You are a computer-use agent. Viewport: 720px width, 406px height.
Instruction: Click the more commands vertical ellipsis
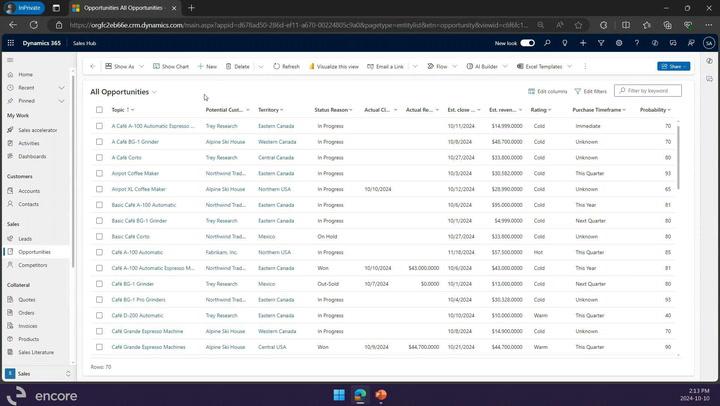pyautogui.click(x=585, y=66)
